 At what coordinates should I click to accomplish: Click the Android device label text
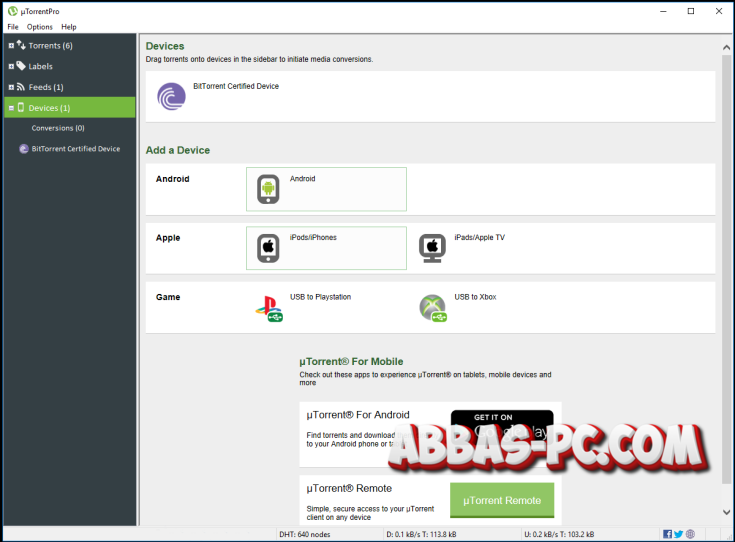(302, 179)
